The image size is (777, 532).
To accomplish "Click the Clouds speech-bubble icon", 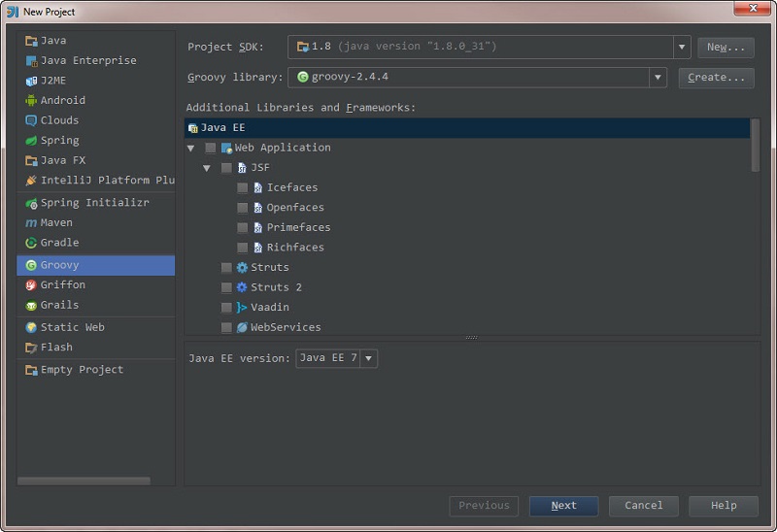I will click(31, 120).
